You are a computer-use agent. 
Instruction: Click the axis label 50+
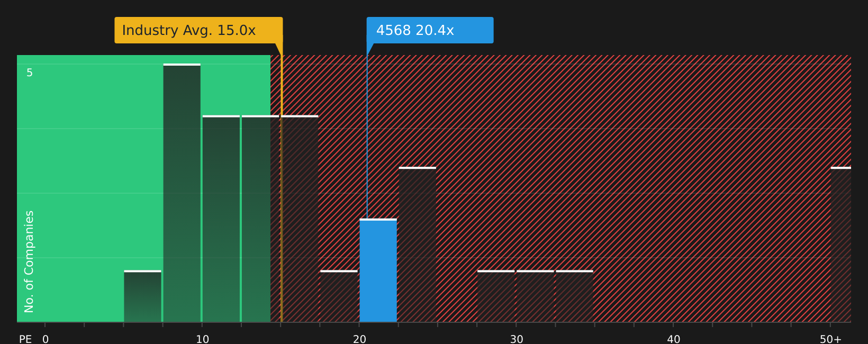click(x=830, y=339)
